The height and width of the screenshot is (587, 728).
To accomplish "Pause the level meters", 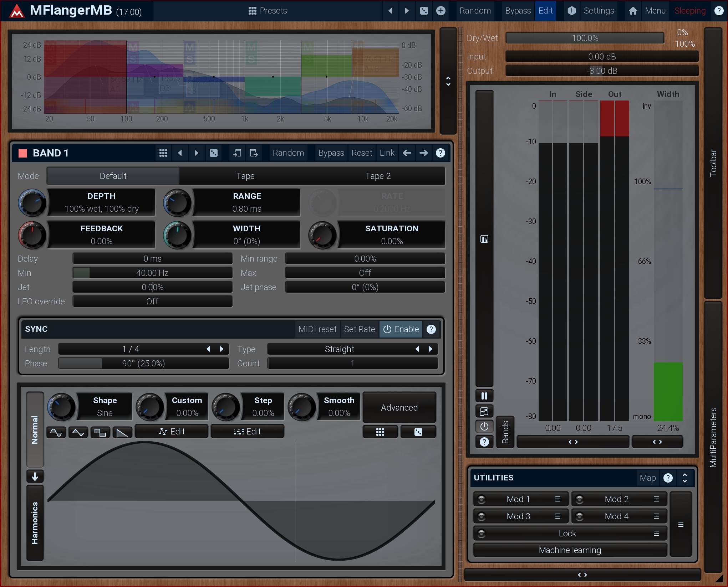I will [x=484, y=396].
